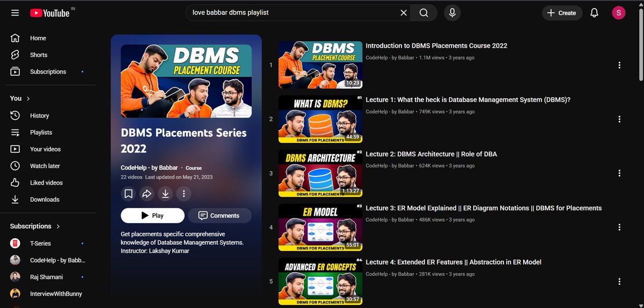Open account avatar menu
The image size is (644, 308).
coord(619,13)
